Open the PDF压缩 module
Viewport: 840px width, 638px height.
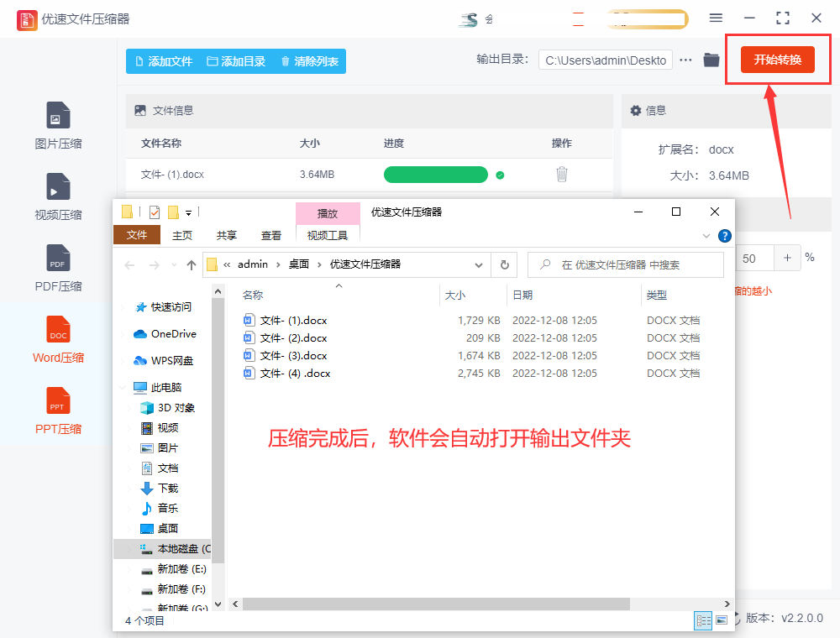pyautogui.click(x=58, y=268)
